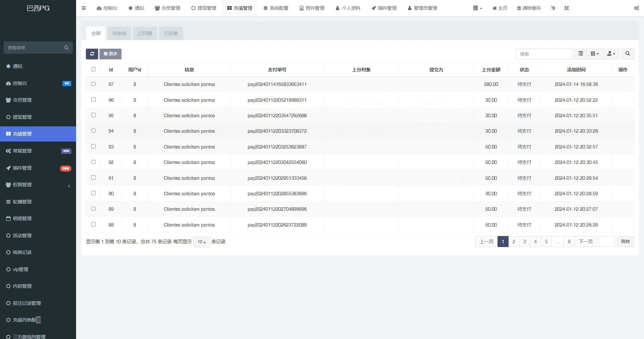644x339 pixels.
Task: Select the checkbox for row Id 97
Action: 93,84
